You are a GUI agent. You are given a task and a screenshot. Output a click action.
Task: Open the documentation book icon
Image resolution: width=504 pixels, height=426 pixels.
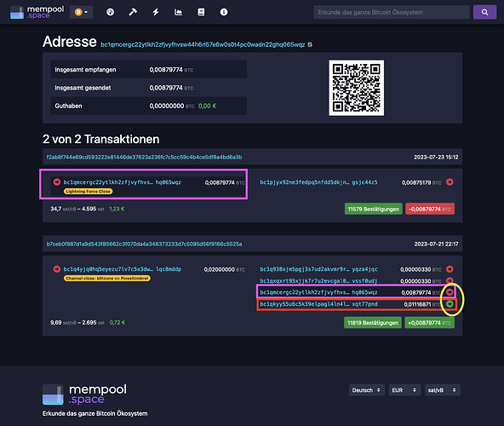point(201,12)
